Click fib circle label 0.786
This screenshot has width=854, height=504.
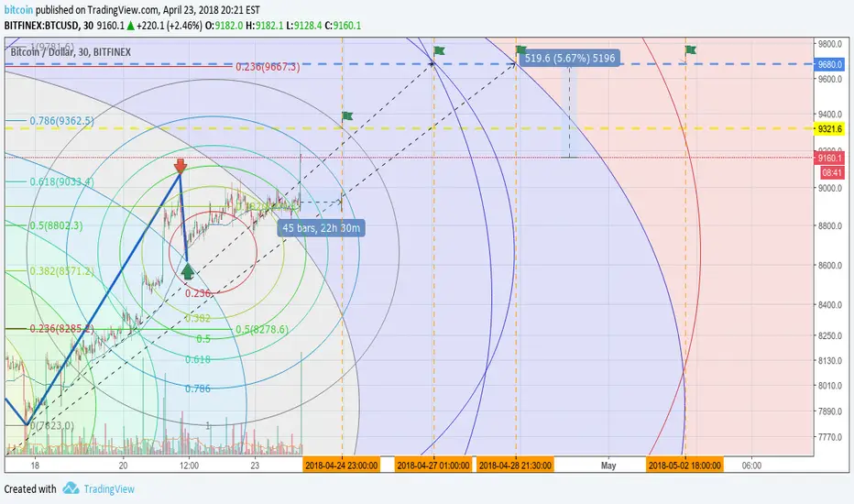coord(198,389)
